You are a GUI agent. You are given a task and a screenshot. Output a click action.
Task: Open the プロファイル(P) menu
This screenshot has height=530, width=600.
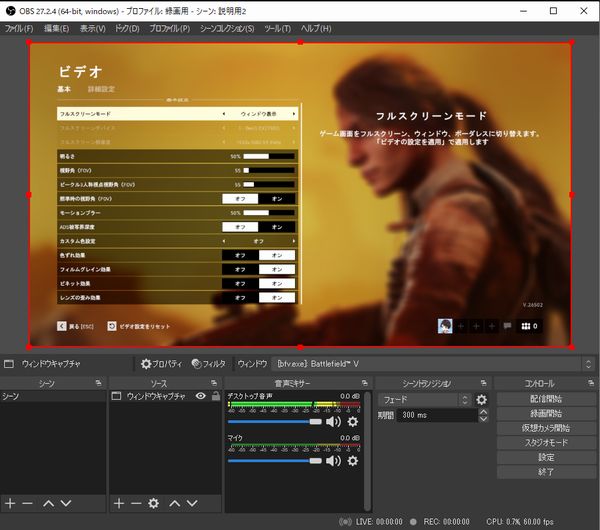(x=170, y=29)
